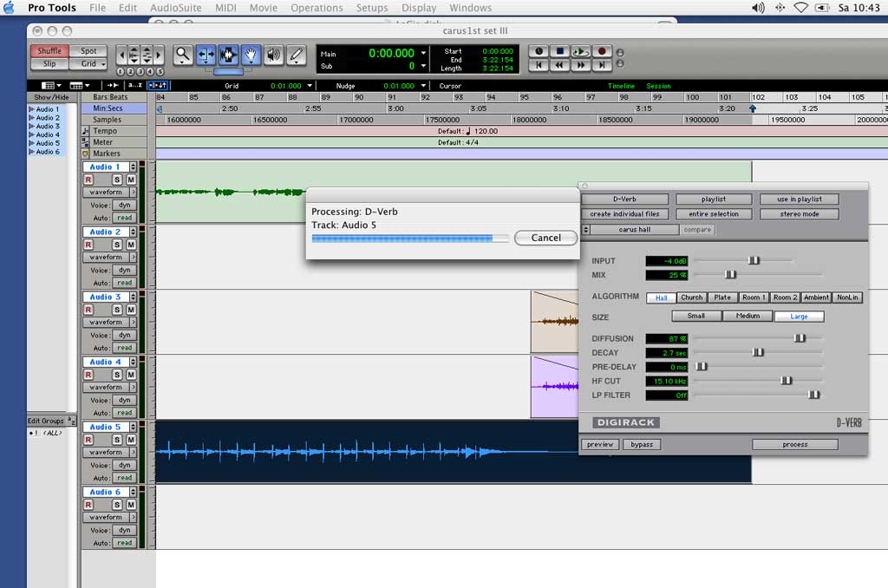Select zoom preset 5
This screenshot has height=588, width=888.
coord(160,72)
